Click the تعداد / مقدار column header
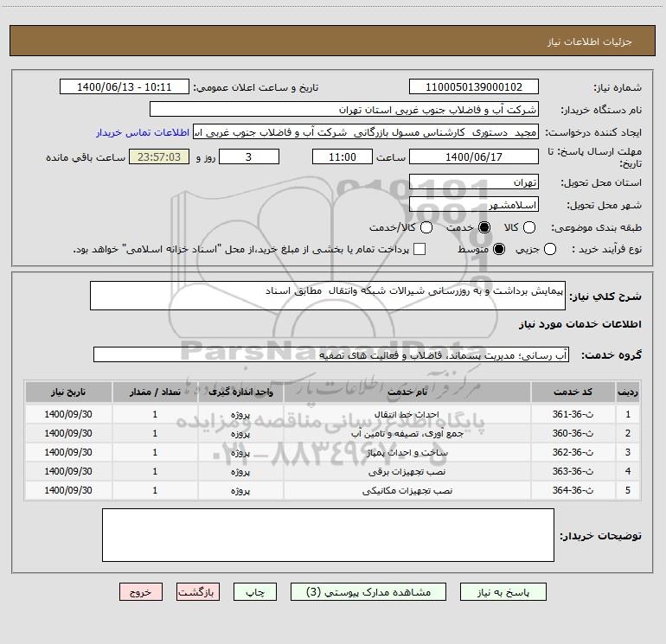 (155, 392)
